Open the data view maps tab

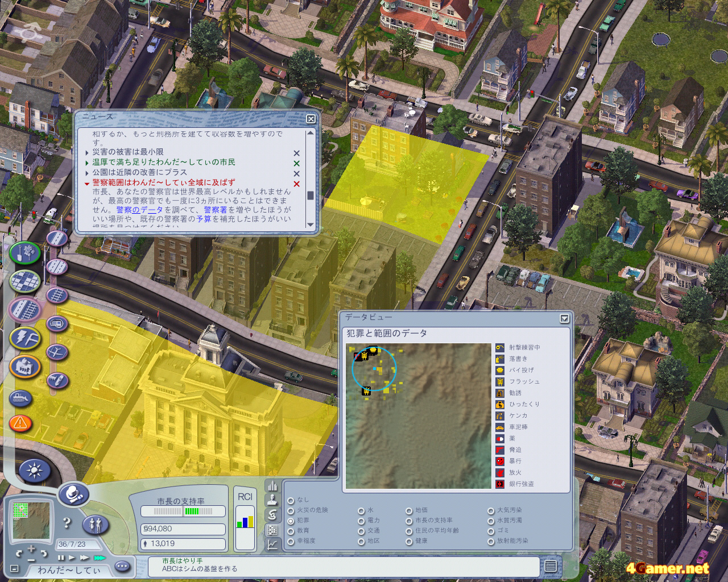[272, 530]
